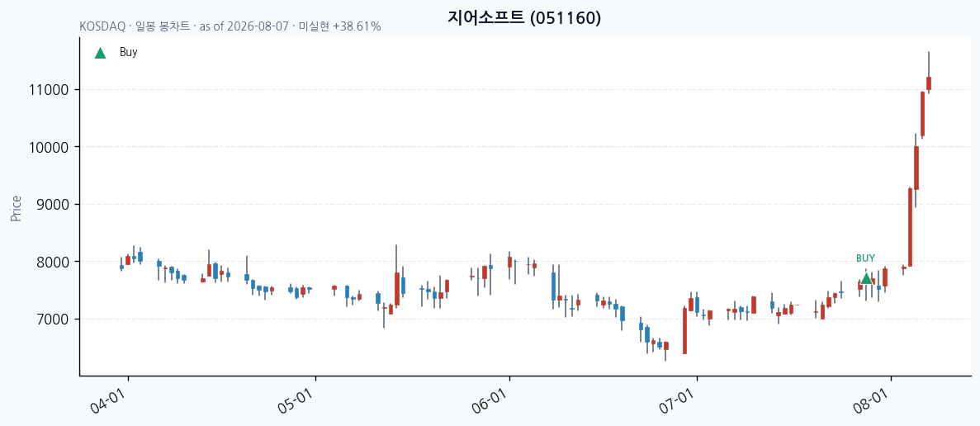Image resolution: width=980 pixels, height=426 pixels.
Task: Click the y-axis label 11000
Action: 49,90
